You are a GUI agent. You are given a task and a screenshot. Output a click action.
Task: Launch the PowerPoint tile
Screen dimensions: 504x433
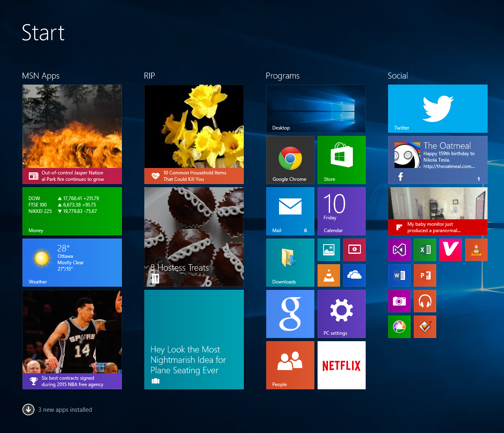click(x=425, y=275)
